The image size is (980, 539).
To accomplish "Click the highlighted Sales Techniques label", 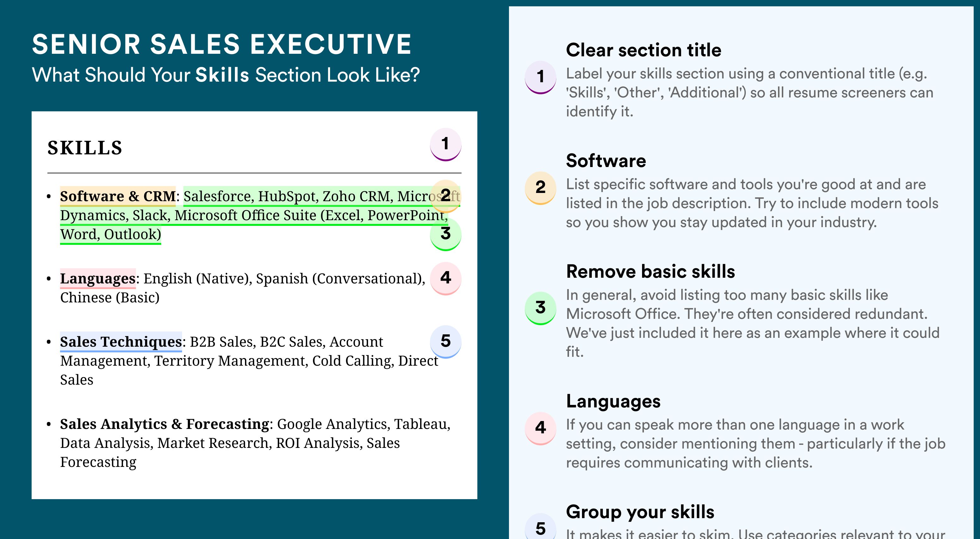I will (120, 342).
